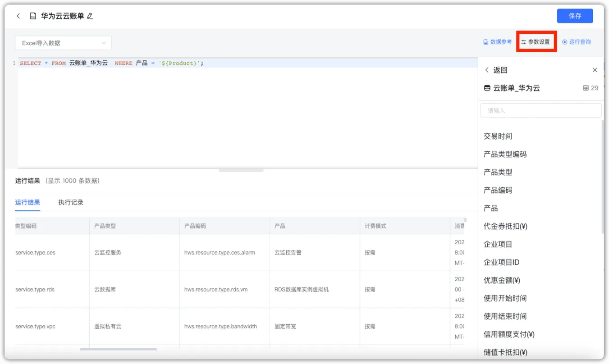Viewport: 609px width, 364px height.
Task: Click the 华为云云账单 page title
Action: coord(62,16)
